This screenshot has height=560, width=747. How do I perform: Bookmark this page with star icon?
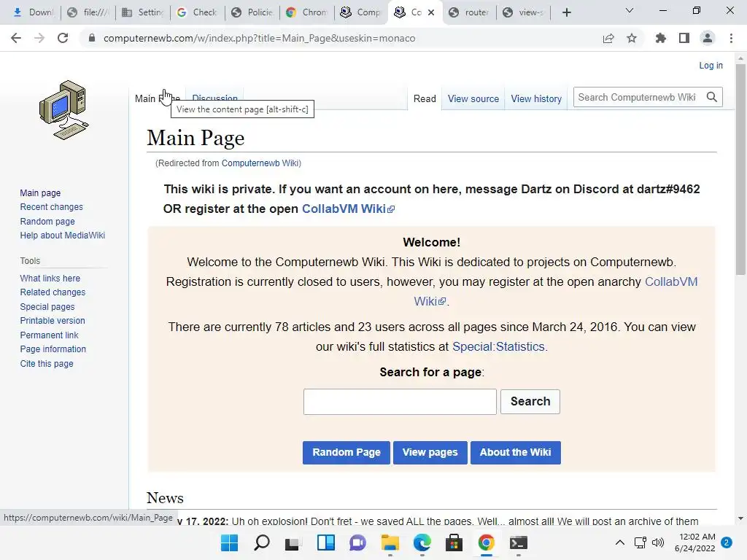[x=632, y=38]
